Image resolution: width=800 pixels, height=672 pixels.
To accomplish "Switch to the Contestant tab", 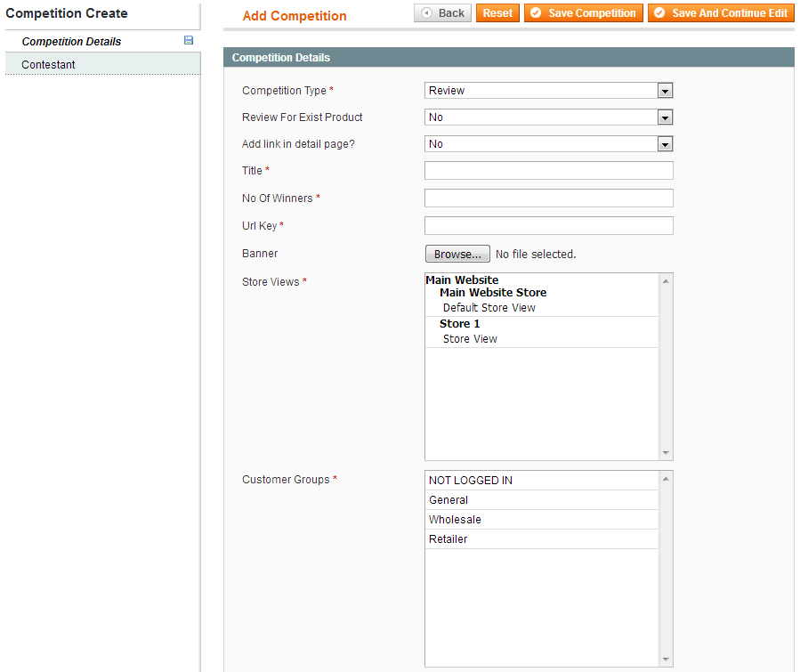I will (49, 65).
